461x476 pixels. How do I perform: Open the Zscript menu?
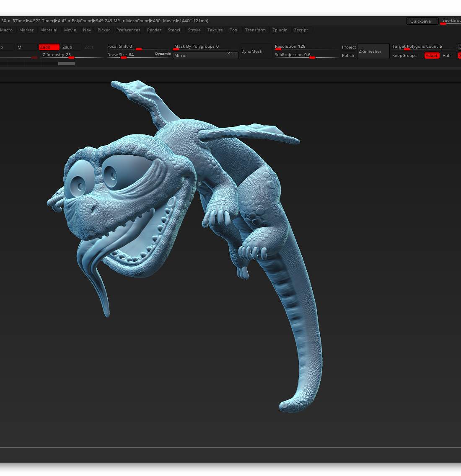pos(301,30)
